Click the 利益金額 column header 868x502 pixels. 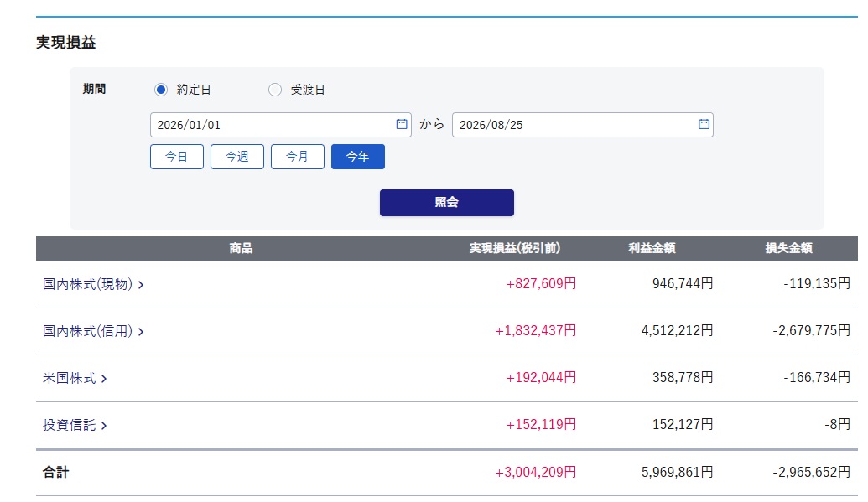click(652, 249)
